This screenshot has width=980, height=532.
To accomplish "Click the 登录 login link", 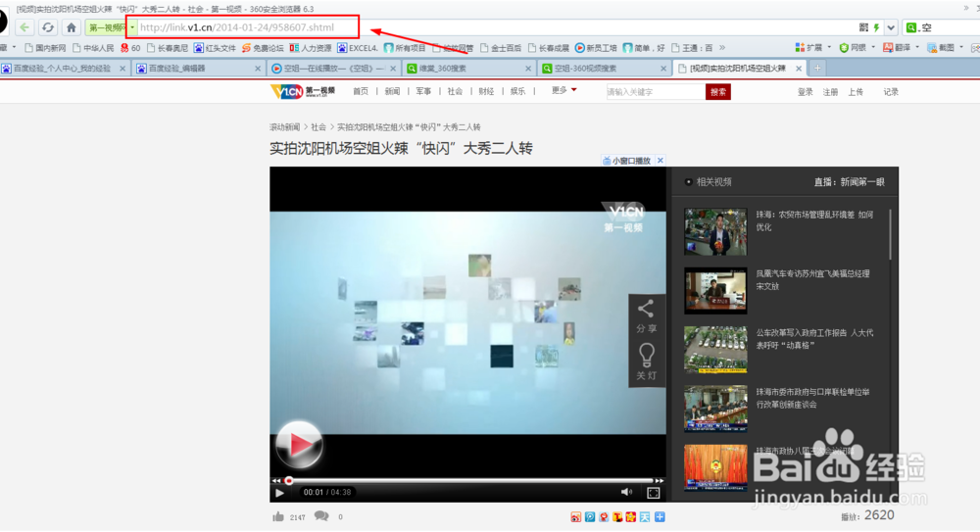I will (805, 92).
